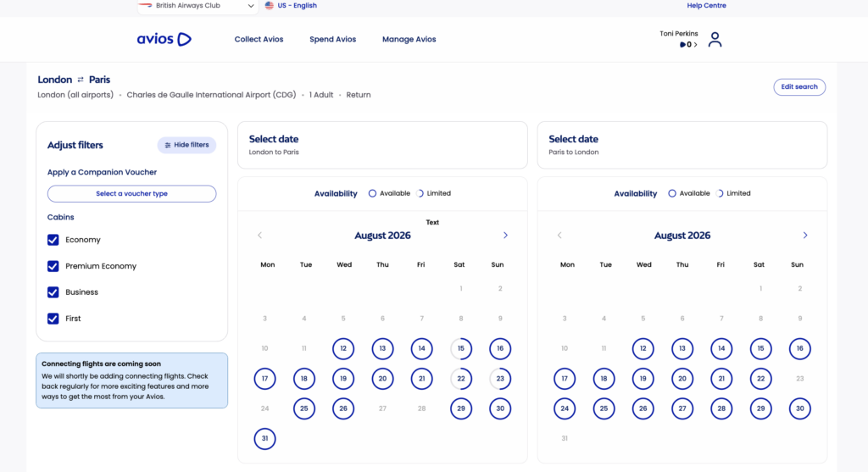The image size is (868, 472).
Task: Click the Help Centre link
Action: pyautogui.click(x=706, y=6)
